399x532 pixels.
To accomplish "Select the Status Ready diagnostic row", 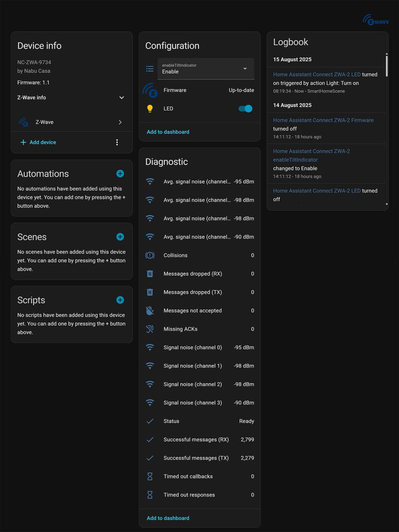I will 200,421.
